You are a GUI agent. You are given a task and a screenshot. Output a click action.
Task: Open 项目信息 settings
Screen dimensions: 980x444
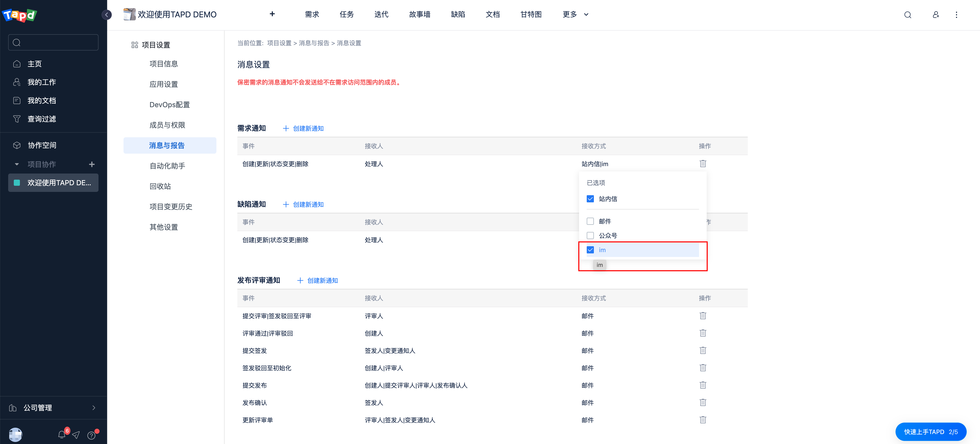coord(164,64)
